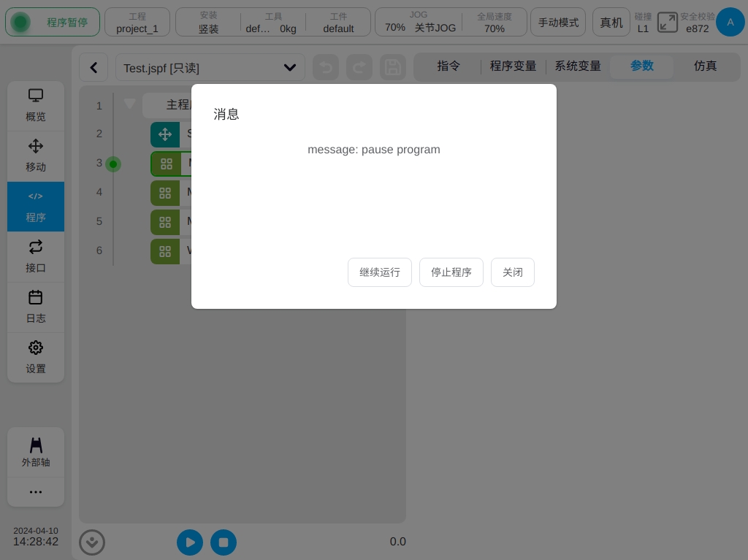Open the 移动 move panel
748x560 pixels.
click(x=36, y=156)
